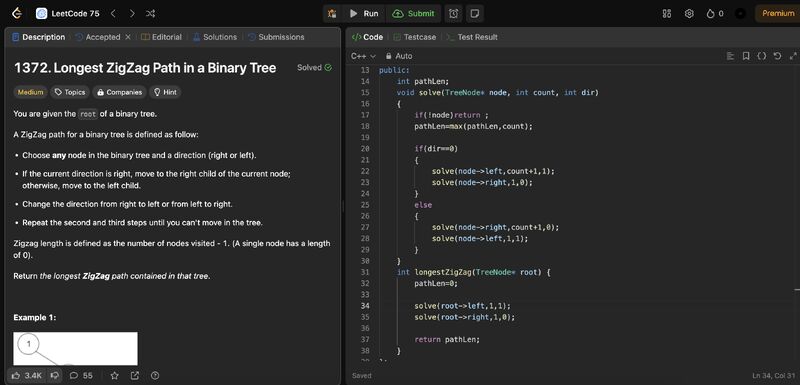
Task: Open the layout grid icon
Action: pos(667,14)
